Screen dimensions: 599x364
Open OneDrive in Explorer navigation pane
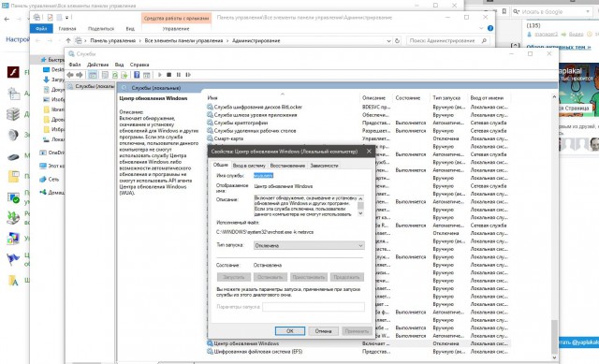pos(52,153)
